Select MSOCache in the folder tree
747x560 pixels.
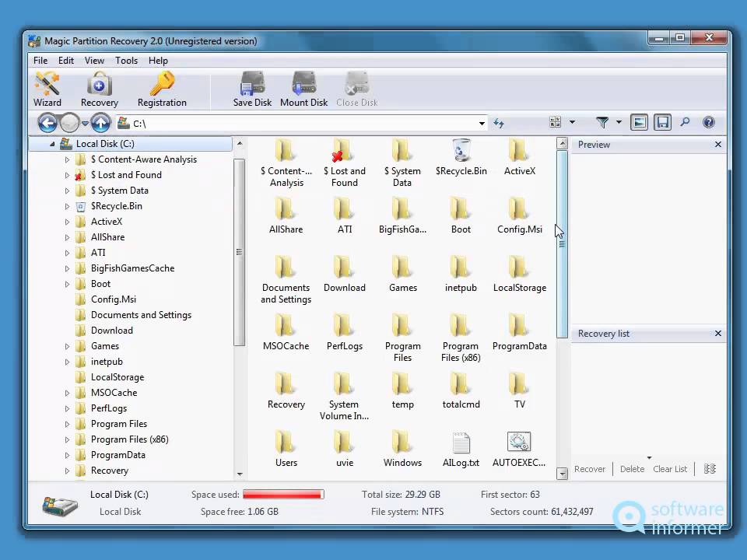[x=114, y=393]
